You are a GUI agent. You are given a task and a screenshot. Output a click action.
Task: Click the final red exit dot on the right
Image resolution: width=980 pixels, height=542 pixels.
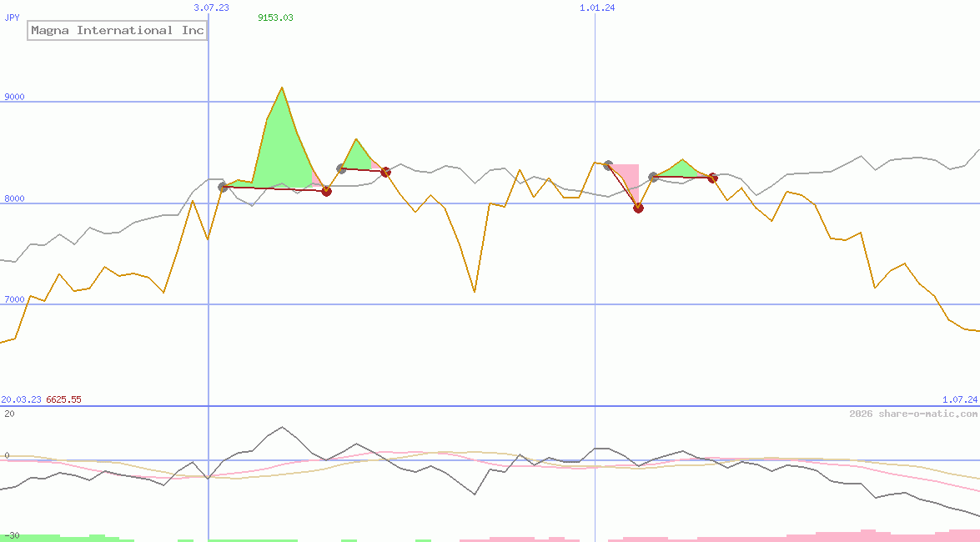pyautogui.click(x=711, y=178)
